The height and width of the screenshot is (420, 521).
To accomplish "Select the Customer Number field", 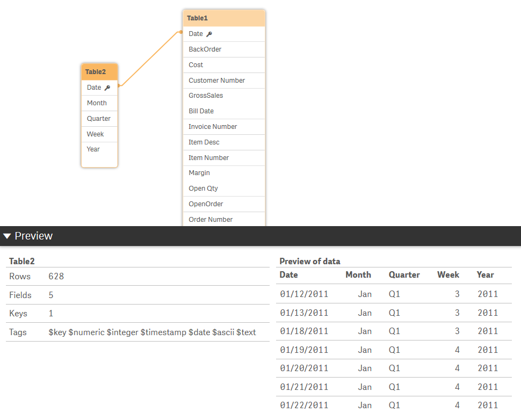I will click(x=224, y=81).
